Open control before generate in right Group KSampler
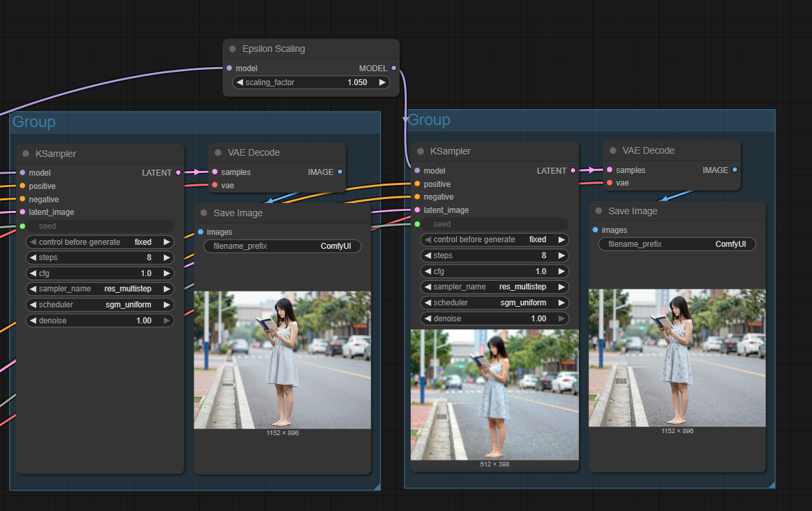The width and height of the screenshot is (812, 511). point(495,240)
